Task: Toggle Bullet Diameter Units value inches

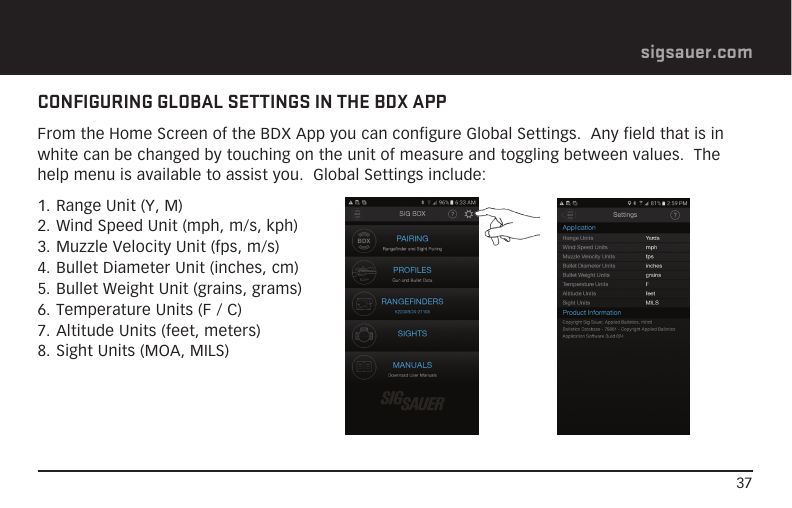Action: point(654,266)
